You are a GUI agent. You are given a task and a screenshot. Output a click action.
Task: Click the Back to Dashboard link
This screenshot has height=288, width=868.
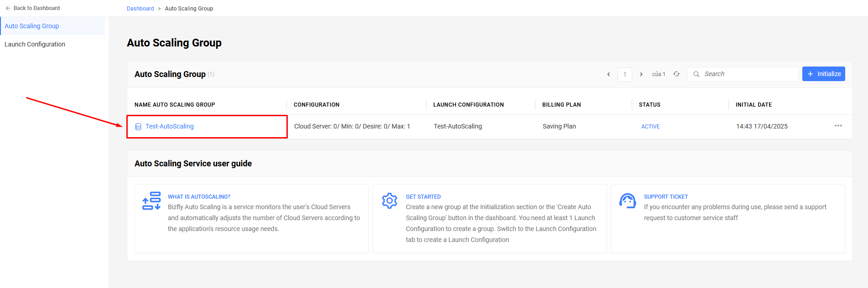[32, 8]
